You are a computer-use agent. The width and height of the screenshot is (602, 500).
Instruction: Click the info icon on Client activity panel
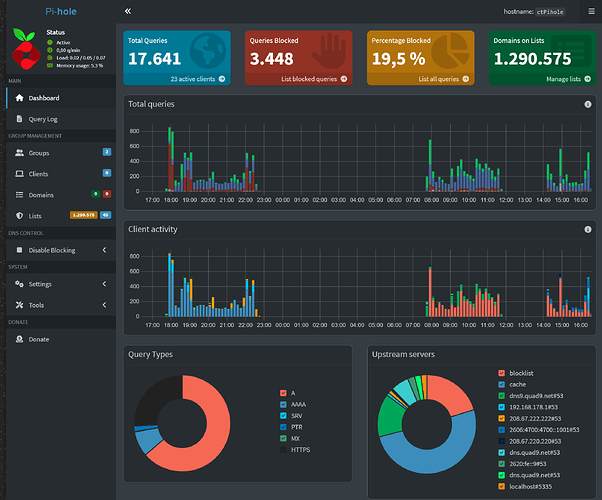[588, 229]
